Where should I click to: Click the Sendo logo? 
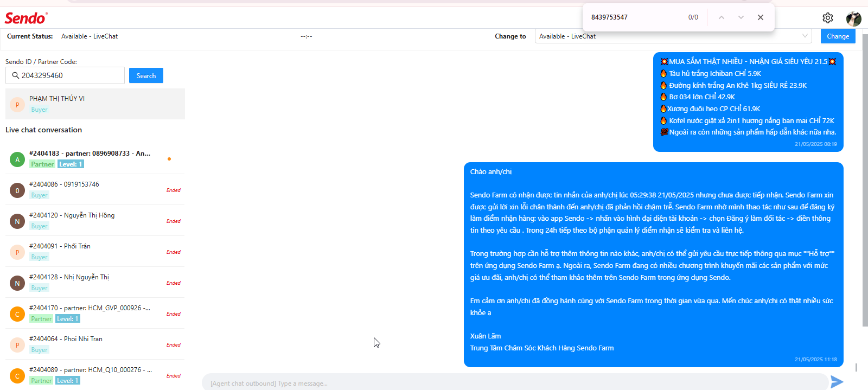click(x=26, y=18)
